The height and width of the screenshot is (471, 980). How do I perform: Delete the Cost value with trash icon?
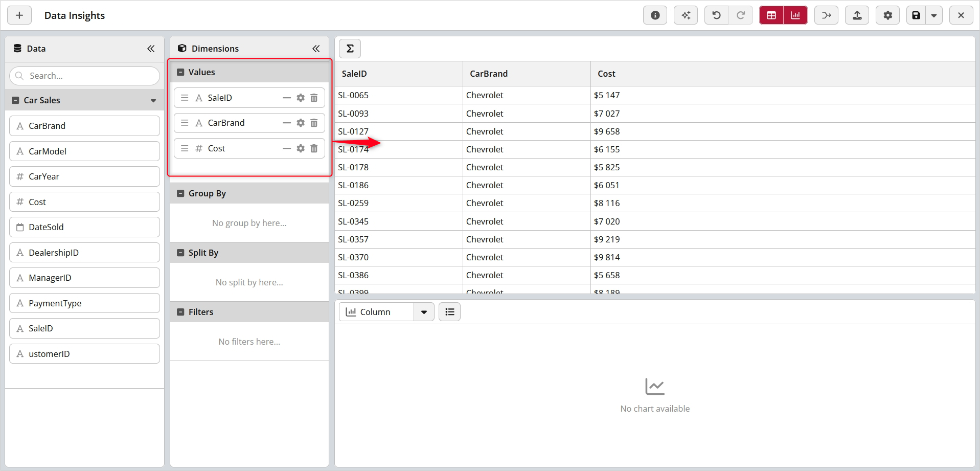tap(314, 148)
